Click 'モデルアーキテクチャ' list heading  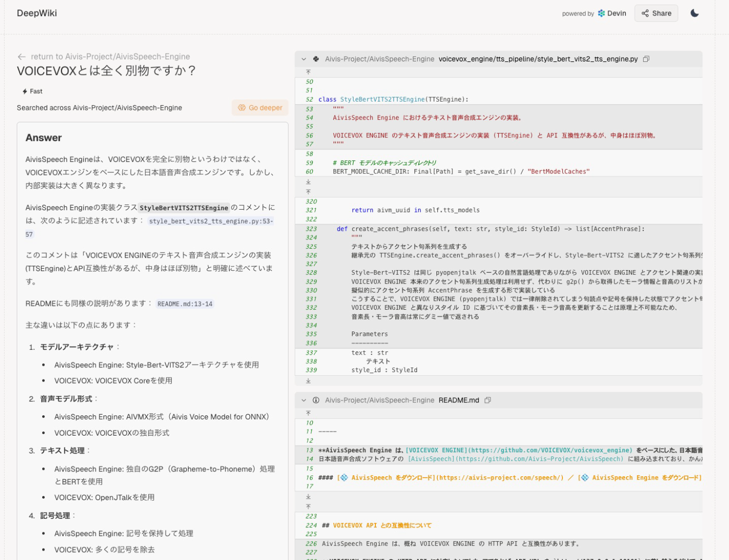coord(77,347)
